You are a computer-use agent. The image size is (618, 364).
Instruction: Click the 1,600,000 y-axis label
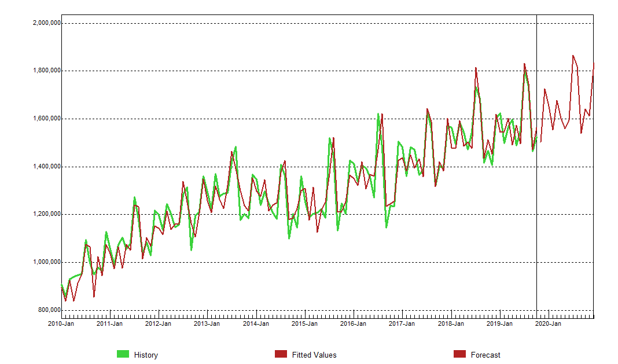point(45,119)
